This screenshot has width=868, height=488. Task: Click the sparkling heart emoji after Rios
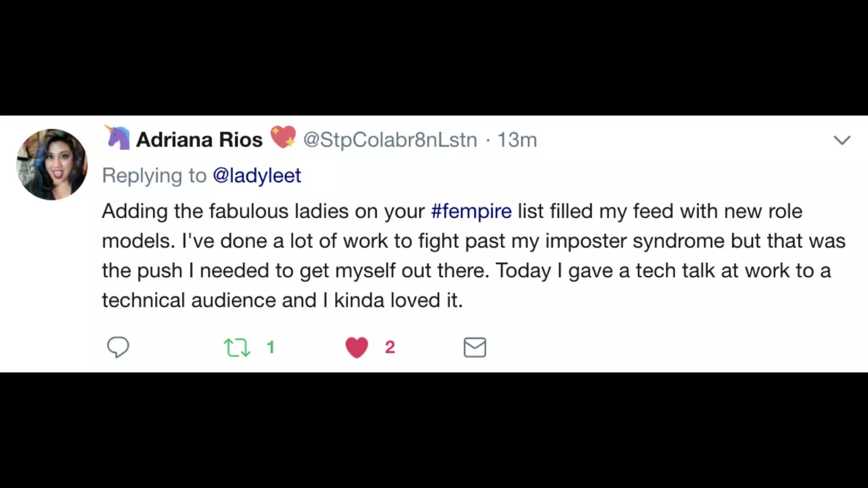(283, 137)
